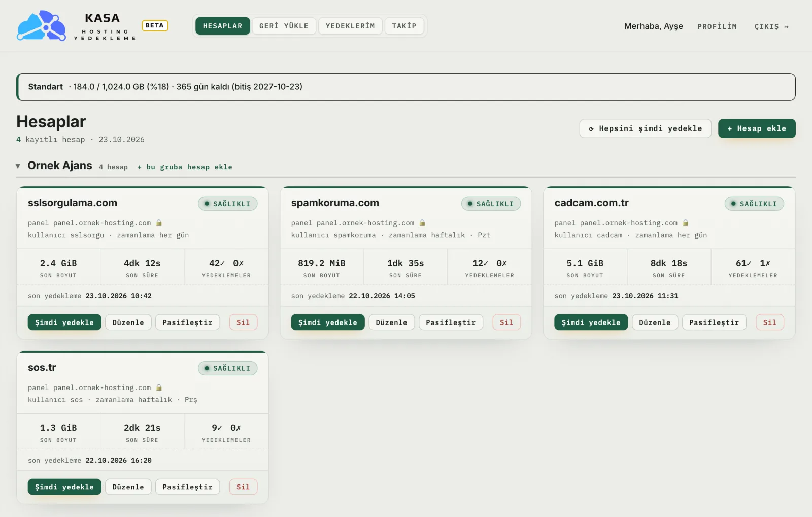812x517 pixels.
Task: Run Şimdi yedekle for sslsorgulama.com
Action: (64, 322)
